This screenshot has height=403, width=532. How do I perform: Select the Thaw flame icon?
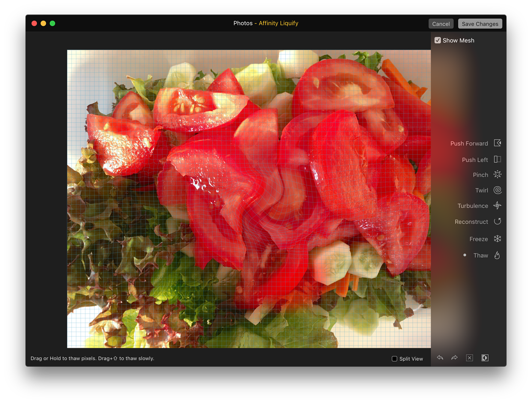pos(497,255)
